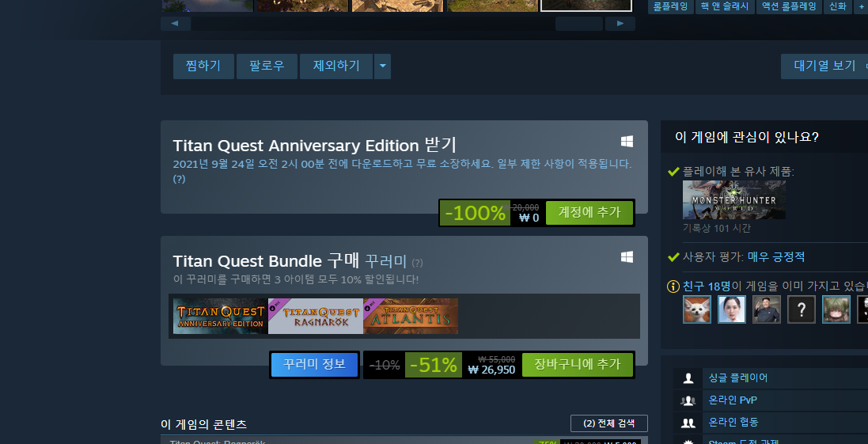Screen dimensions: 868x444
Task: Click the question mark friend avatar
Action: coord(802,309)
